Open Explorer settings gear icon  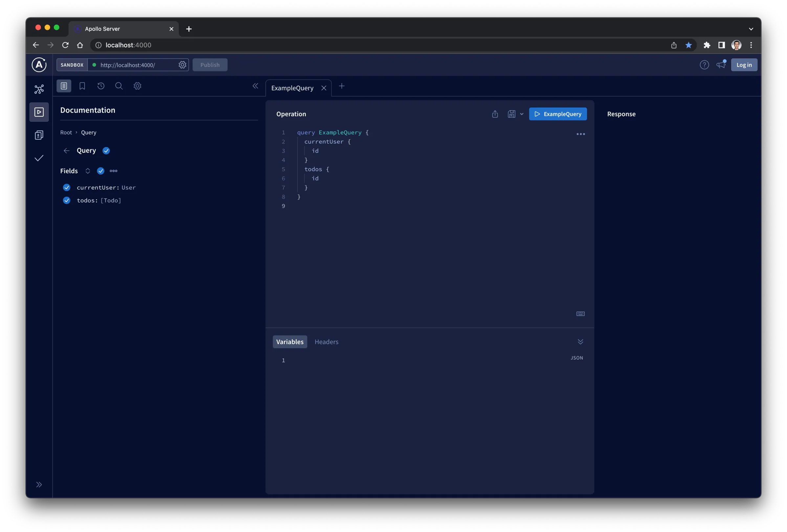(x=137, y=86)
